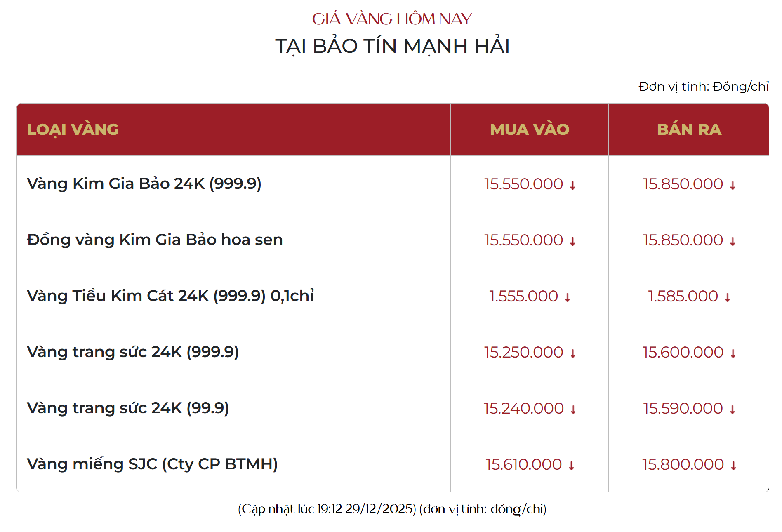Click the MUA VÀO column header
This screenshot has height=532, width=782.
click(530, 129)
